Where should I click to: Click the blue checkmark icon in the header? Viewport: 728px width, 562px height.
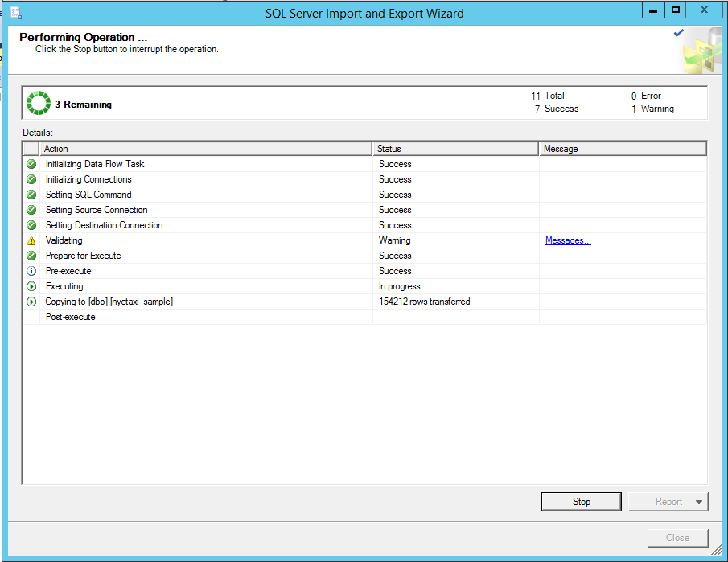(679, 33)
